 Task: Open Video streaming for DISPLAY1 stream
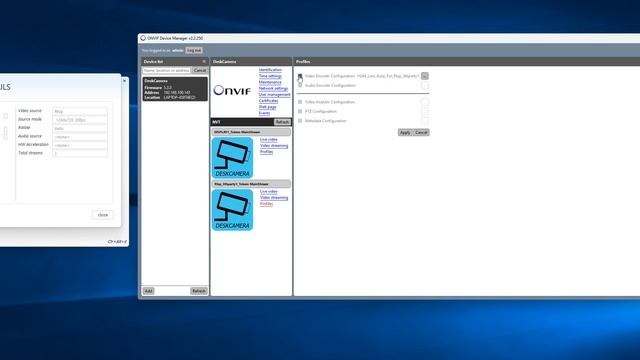pyautogui.click(x=274, y=146)
